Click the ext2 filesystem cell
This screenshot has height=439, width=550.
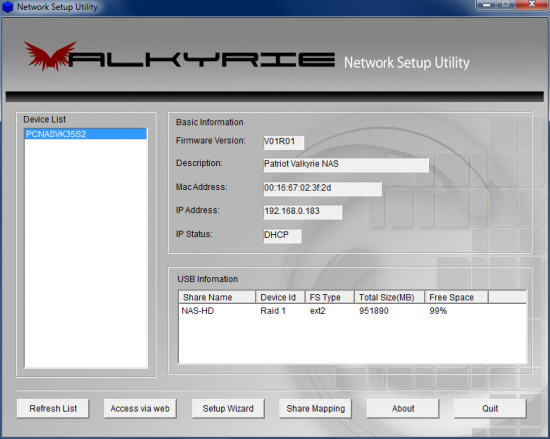tap(317, 311)
